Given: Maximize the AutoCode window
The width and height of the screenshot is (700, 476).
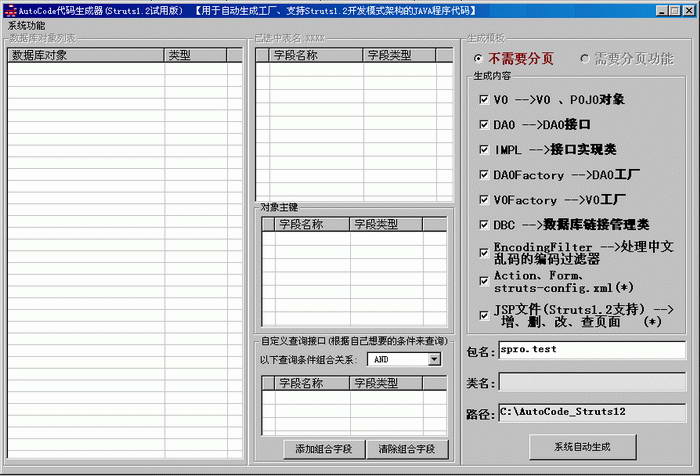Looking at the screenshot, I should [675, 11].
